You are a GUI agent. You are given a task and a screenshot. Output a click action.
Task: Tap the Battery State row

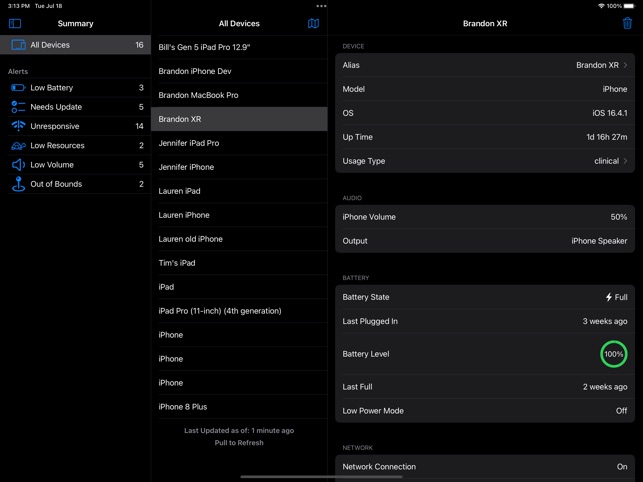[485, 297]
